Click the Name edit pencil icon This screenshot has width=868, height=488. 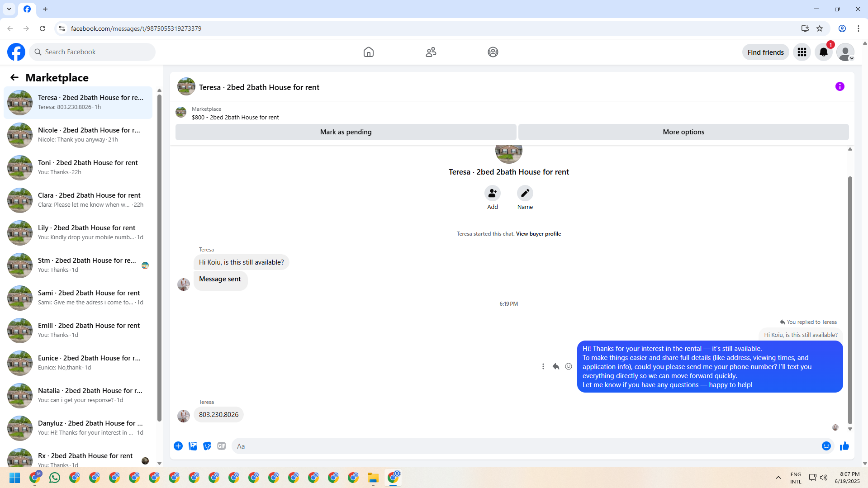point(525,193)
